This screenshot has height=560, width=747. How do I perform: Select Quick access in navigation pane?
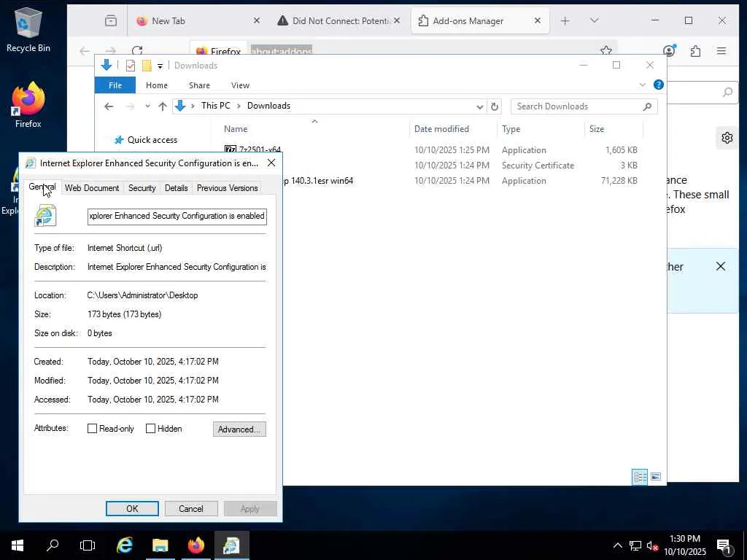click(152, 140)
